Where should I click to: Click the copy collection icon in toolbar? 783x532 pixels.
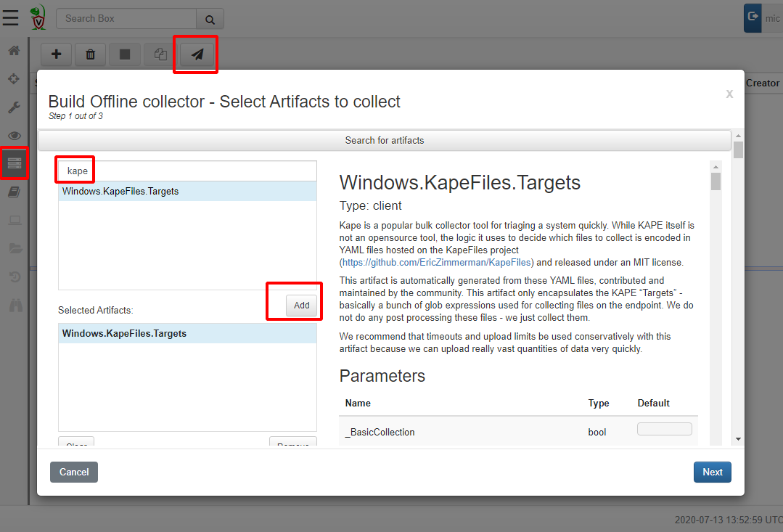(160, 54)
